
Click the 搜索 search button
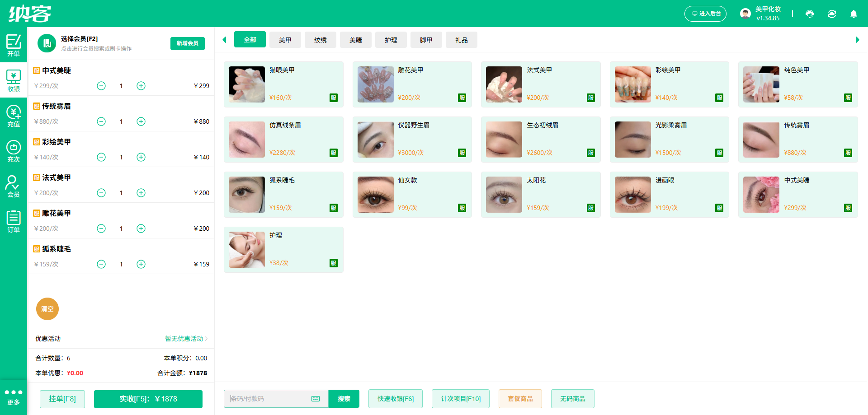tap(344, 399)
